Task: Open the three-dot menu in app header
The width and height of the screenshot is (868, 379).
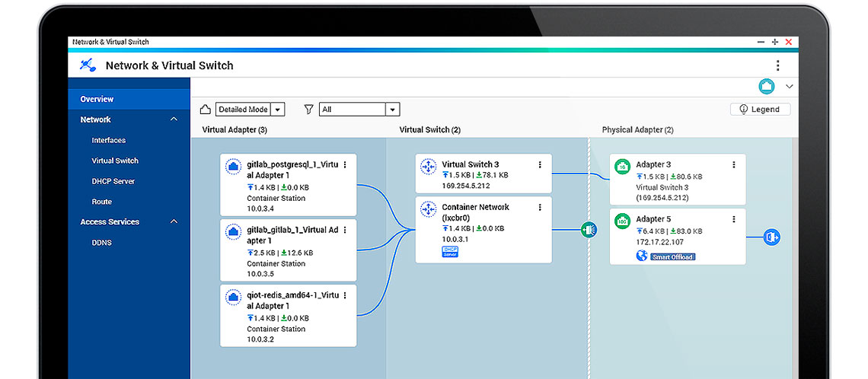Action: (777, 65)
